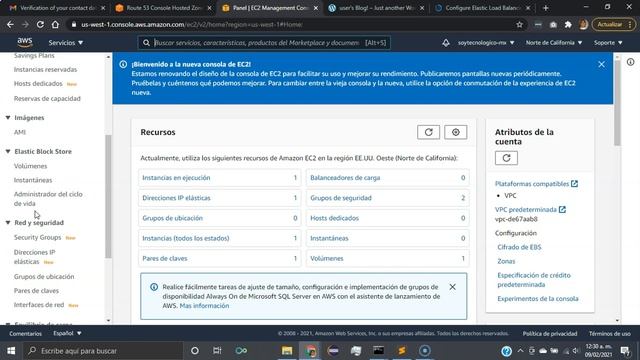Open AMI in sidebar

coord(20,132)
